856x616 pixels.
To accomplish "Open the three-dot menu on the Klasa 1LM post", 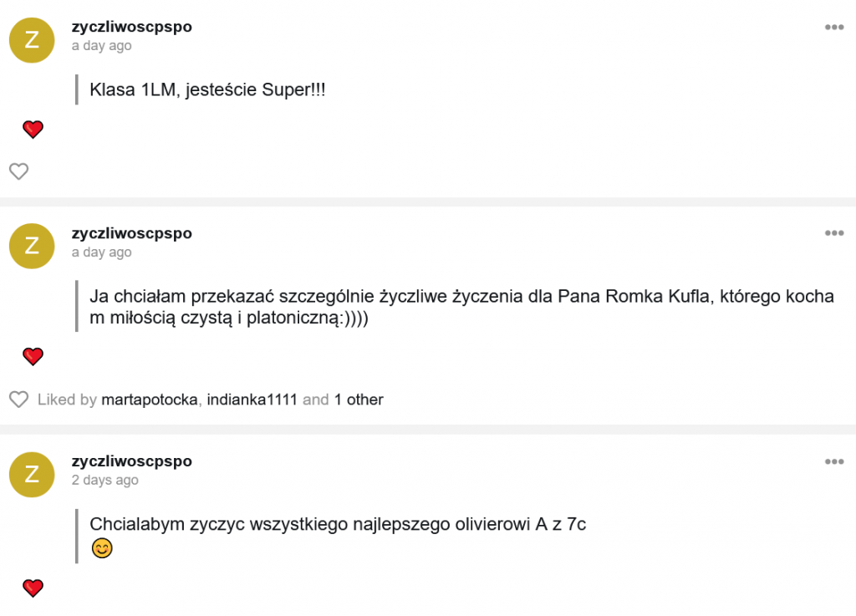I will pyautogui.click(x=833, y=27).
